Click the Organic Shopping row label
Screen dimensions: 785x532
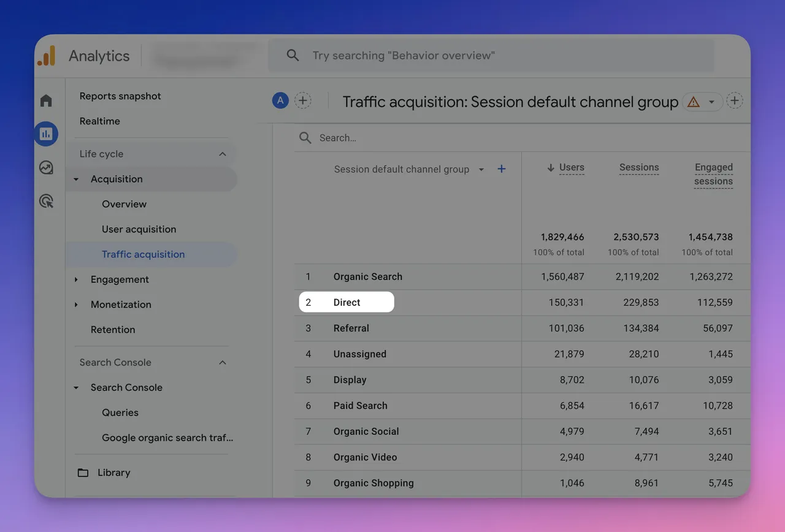[x=373, y=483]
